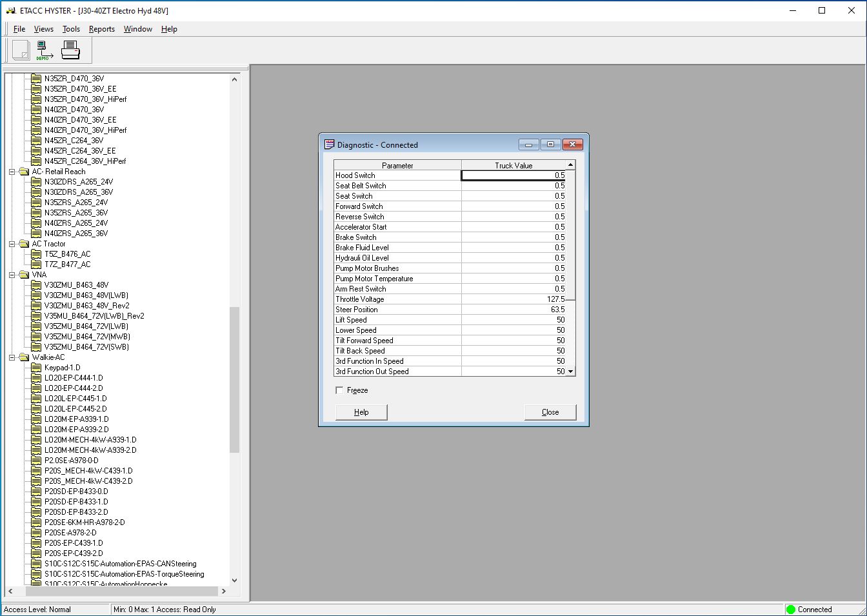Click the icon beside N40ZRS_A265_36V
867x616 pixels.
tap(37, 233)
